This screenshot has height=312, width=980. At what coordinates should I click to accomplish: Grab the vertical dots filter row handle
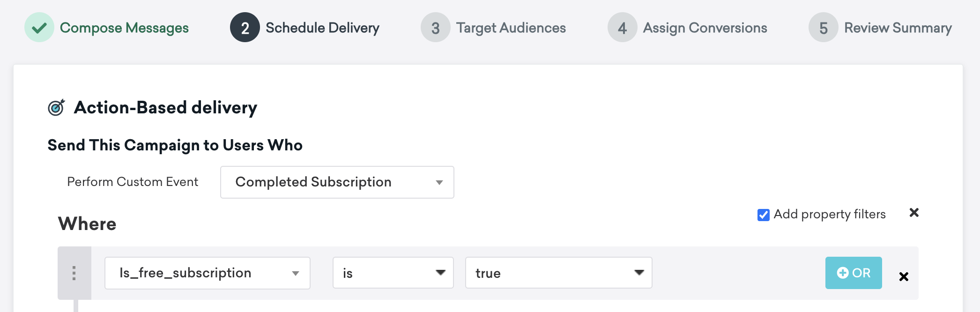tap(74, 273)
